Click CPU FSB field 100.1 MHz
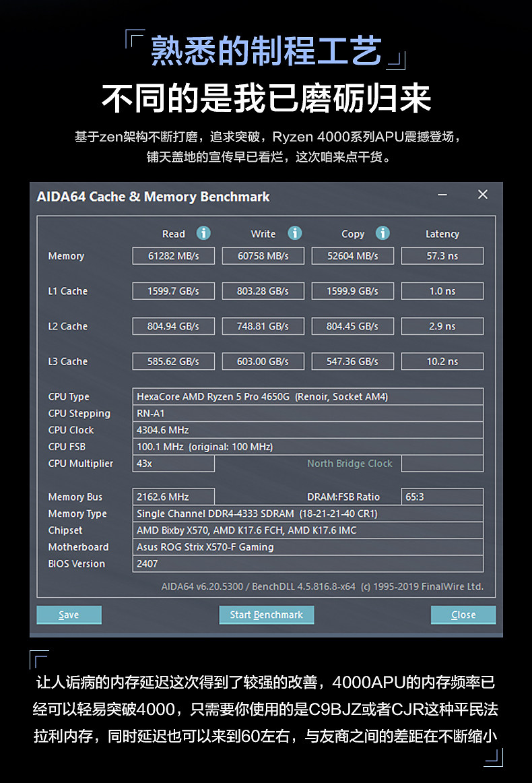532x783 pixels. point(308,447)
